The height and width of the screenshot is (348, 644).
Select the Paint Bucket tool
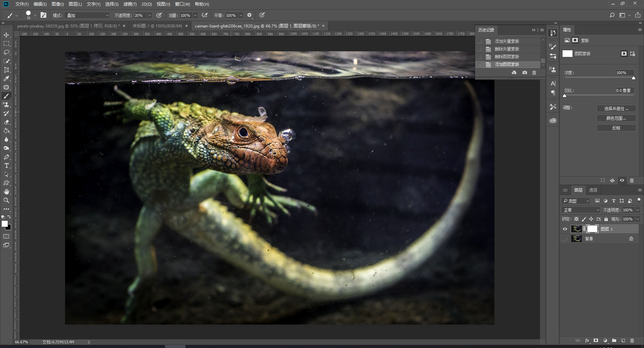click(x=6, y=131)
